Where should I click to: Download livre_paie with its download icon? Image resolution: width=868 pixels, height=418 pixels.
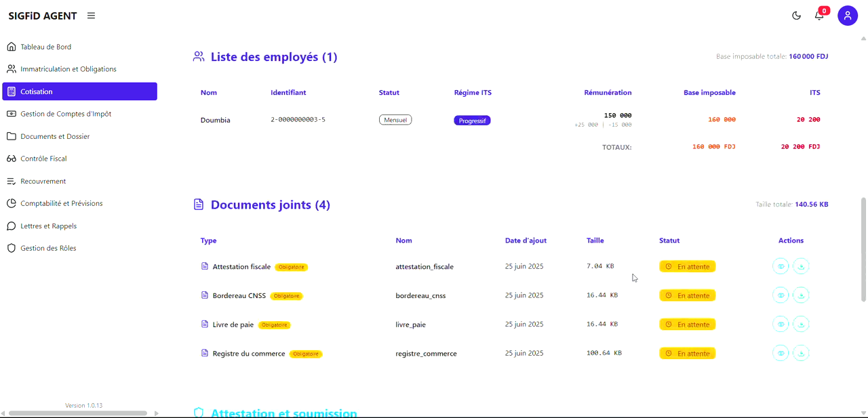coord(801,324)
